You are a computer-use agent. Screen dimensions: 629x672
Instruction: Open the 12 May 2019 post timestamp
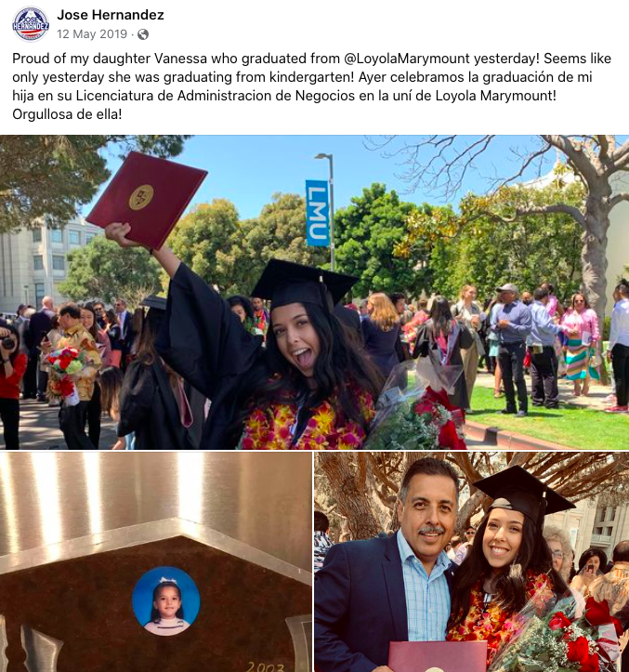tap(92, 33)
